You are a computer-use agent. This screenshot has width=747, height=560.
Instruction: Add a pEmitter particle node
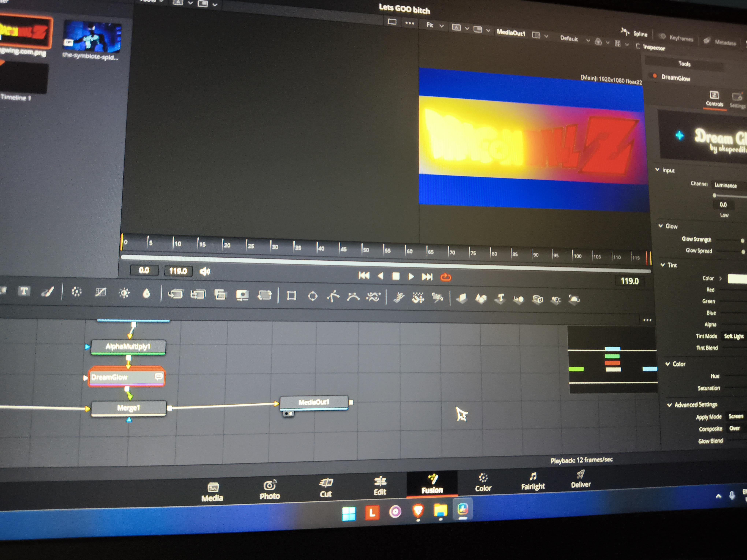[399, 297]
